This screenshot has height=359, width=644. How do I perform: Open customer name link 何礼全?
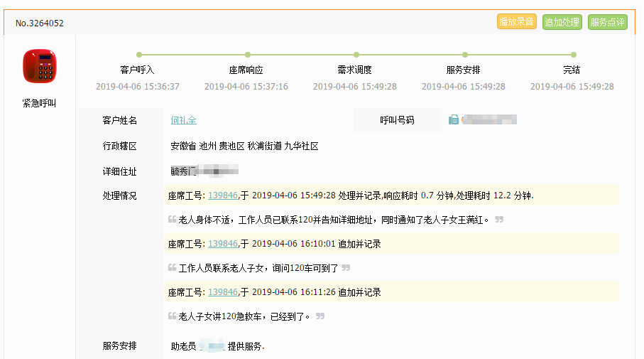pyautogui.click(x=183, y=120)
